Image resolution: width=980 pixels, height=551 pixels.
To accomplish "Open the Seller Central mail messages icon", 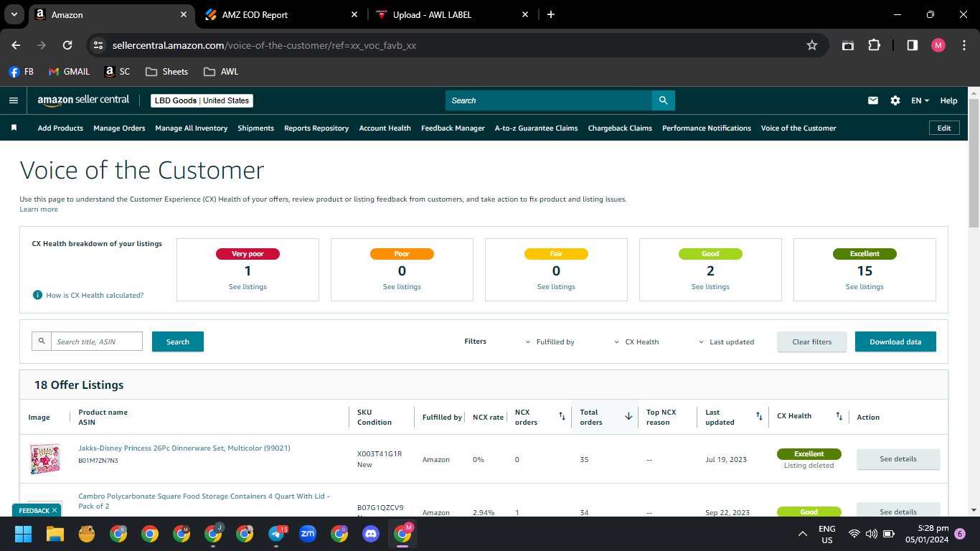I will click(x=873, y=100).
